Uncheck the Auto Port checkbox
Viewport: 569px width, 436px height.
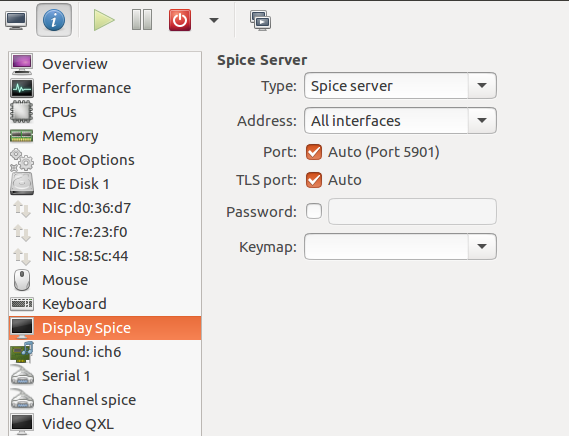pos(314,152)
